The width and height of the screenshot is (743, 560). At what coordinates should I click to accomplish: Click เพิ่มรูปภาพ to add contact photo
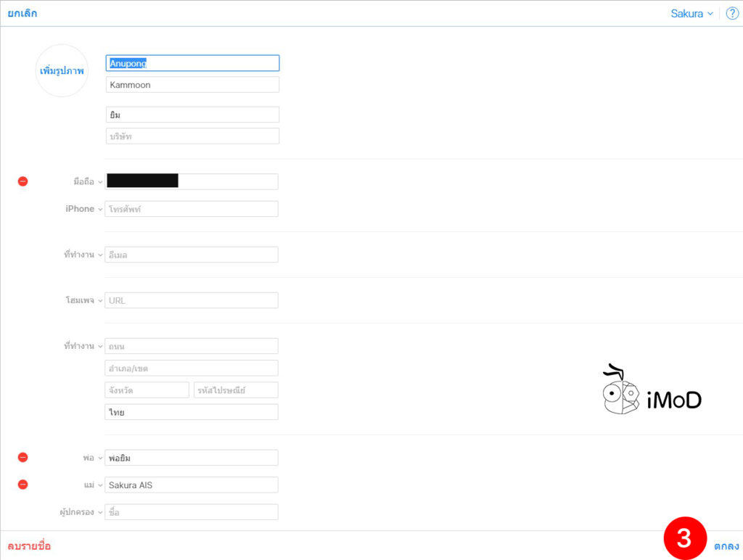(62, 71)
